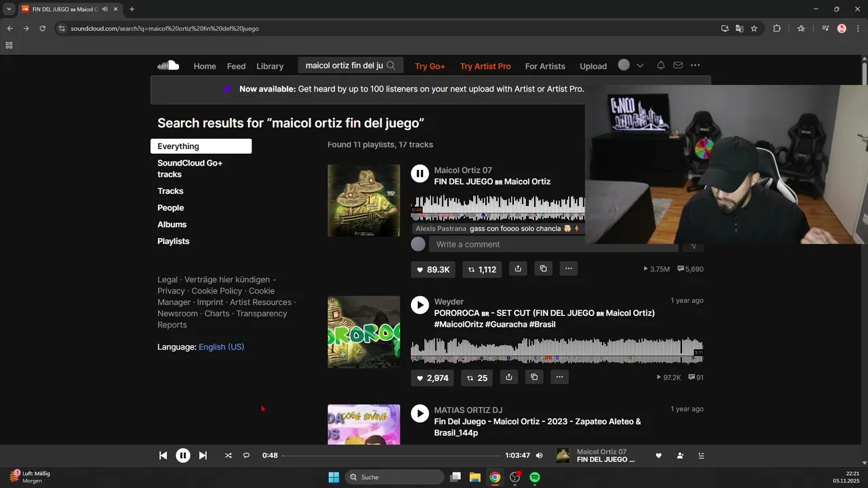
Task: Toggle shuffle in the player bar
Action: pyautogui.click(x=228, y=455)
